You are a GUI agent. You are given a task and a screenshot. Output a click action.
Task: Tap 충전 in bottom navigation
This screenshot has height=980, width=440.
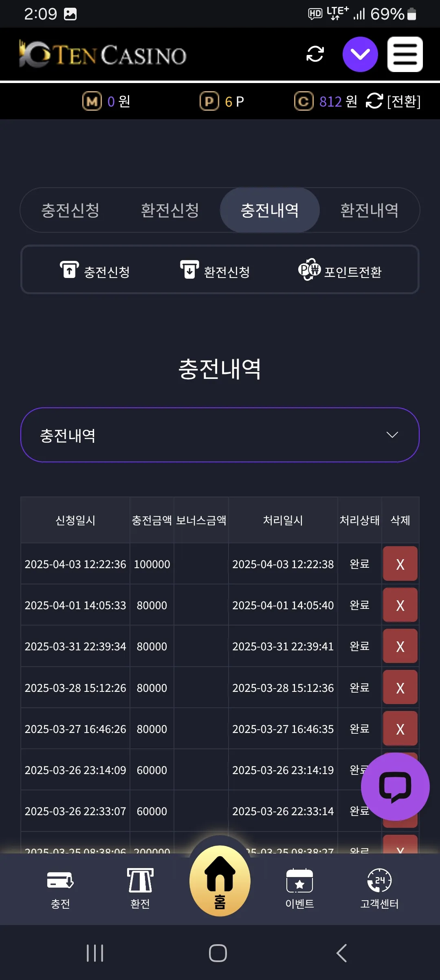60,889
